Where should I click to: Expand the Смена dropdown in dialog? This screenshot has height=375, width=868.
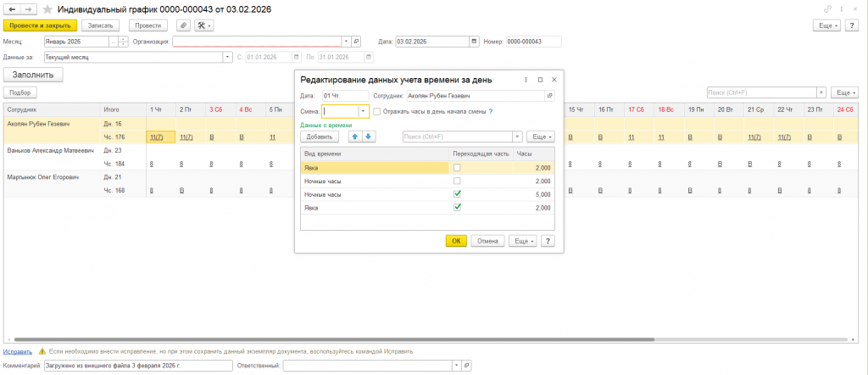(363, 111)
